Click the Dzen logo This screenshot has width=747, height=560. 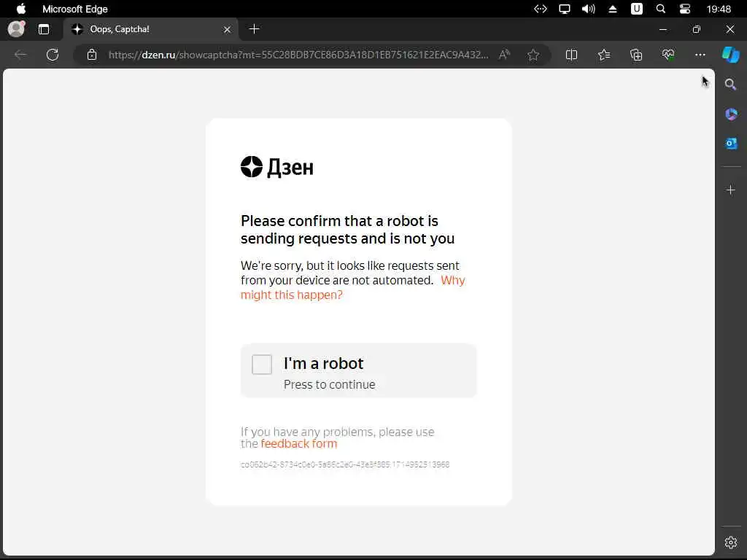276,167
